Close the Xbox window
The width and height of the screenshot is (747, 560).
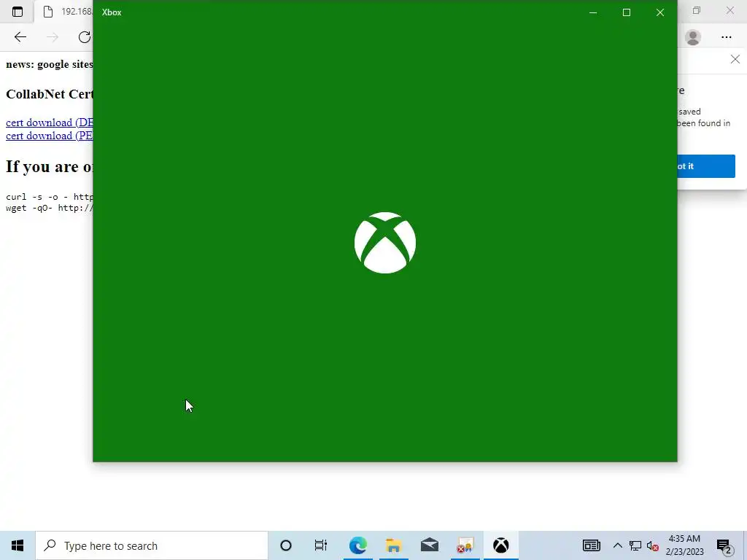659,12
